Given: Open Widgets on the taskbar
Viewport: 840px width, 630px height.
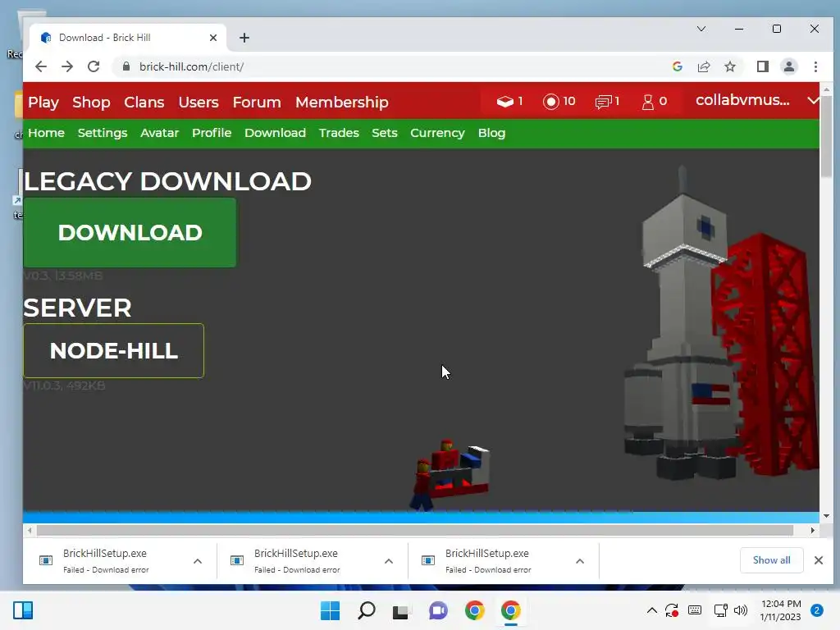Looking at the screenshot, I should [x=23, y=610].
